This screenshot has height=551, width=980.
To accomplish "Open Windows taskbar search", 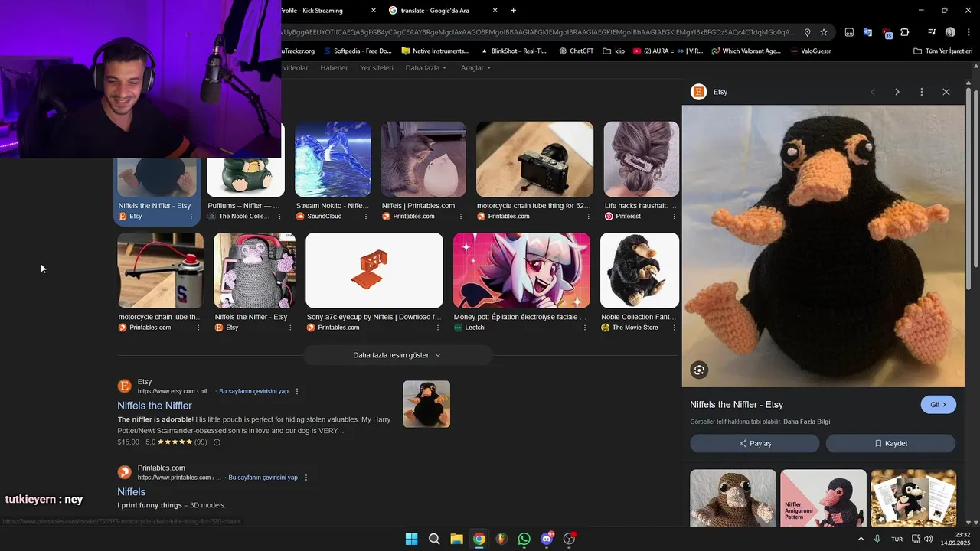I will click(434, 539).
